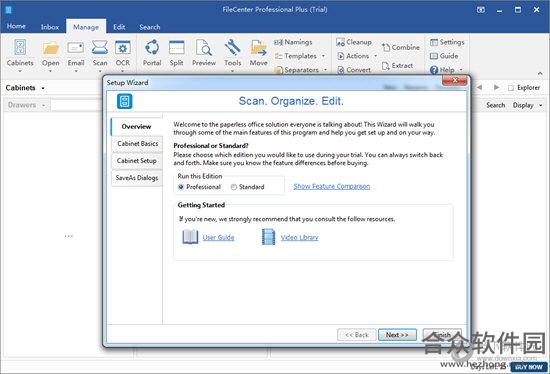Select the Overview wizard tab
The width and height of the screenshot is (550, 374).
click(136, 127)
